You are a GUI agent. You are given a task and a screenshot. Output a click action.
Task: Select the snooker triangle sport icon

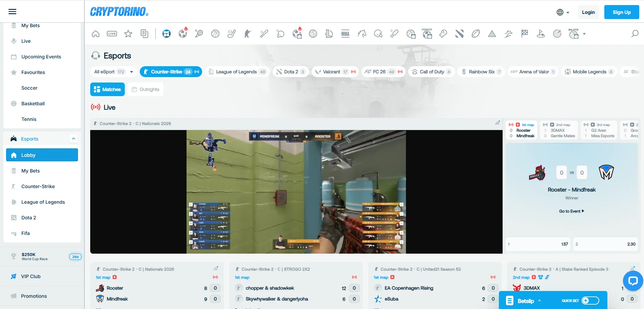tap(492, 34)
